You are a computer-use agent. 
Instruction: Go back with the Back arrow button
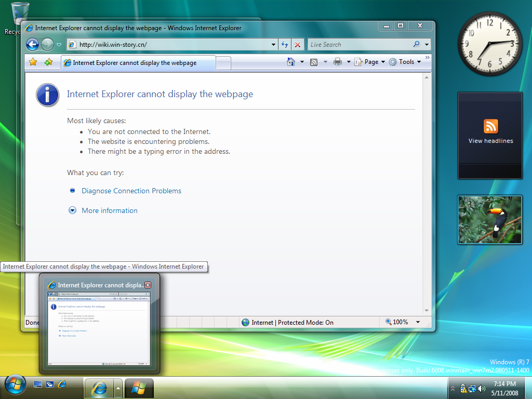pyautogui.click(x=33, y=45)
